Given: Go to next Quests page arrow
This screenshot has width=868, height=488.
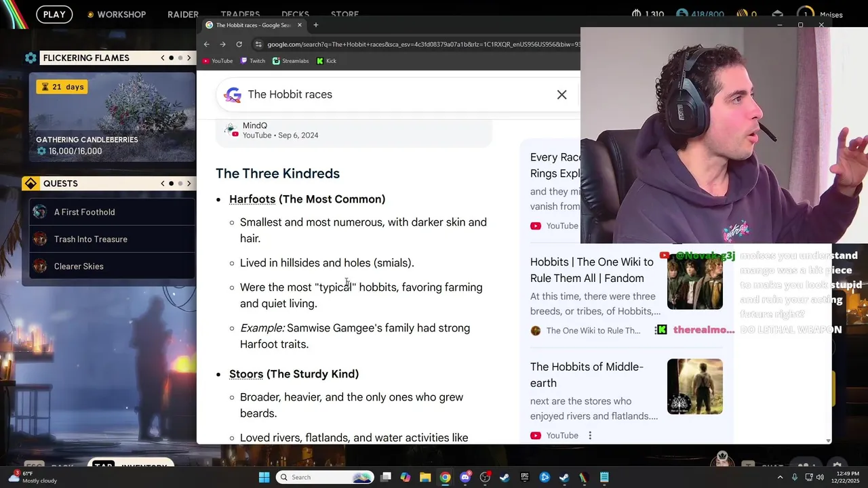Looking at the screenshot, I should 189,184.
